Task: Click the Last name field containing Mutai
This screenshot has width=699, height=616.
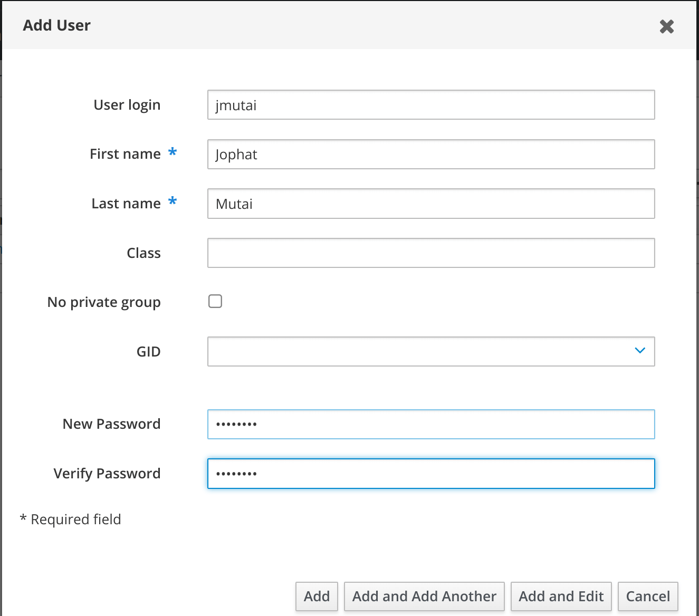Action: coord(430,204)
